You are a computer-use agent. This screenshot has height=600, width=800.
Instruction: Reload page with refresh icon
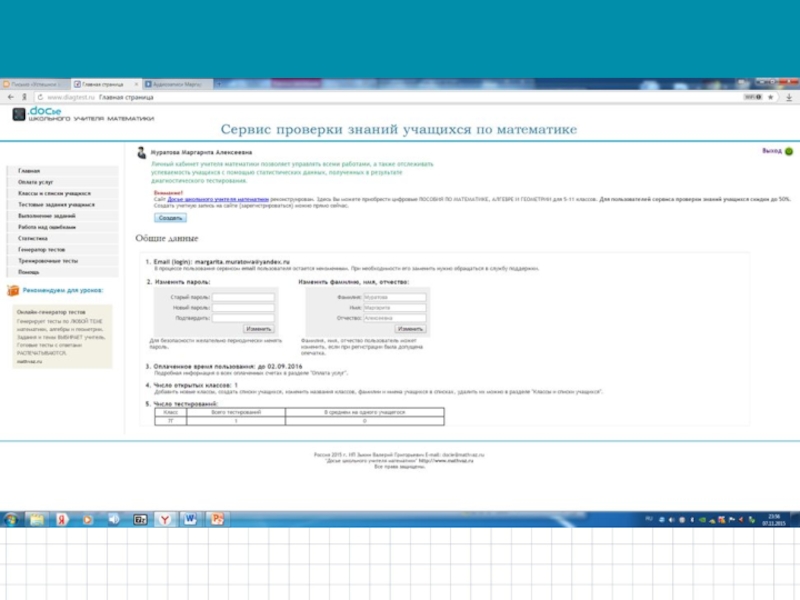coord(40,97)
